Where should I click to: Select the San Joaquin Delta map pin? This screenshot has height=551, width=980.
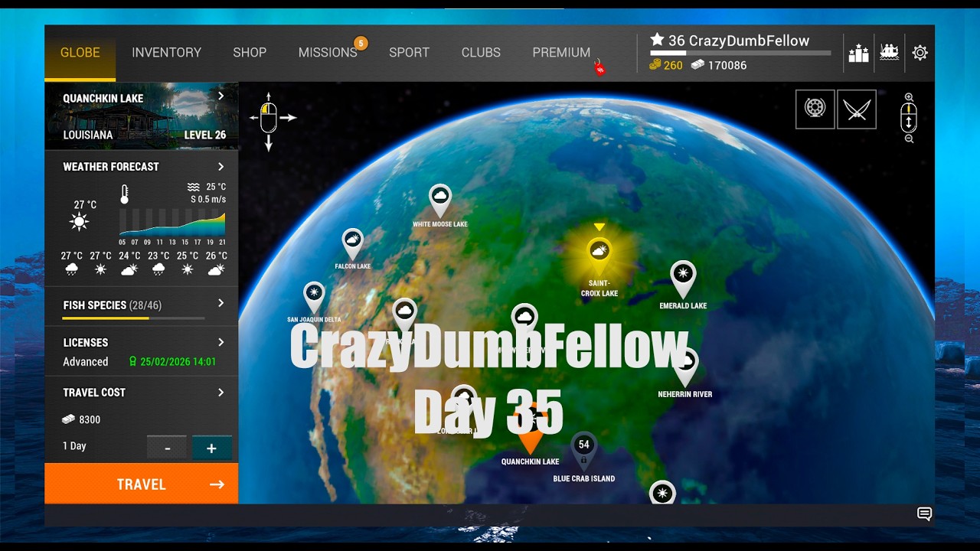pyautogui.click(x=314, y=296)
